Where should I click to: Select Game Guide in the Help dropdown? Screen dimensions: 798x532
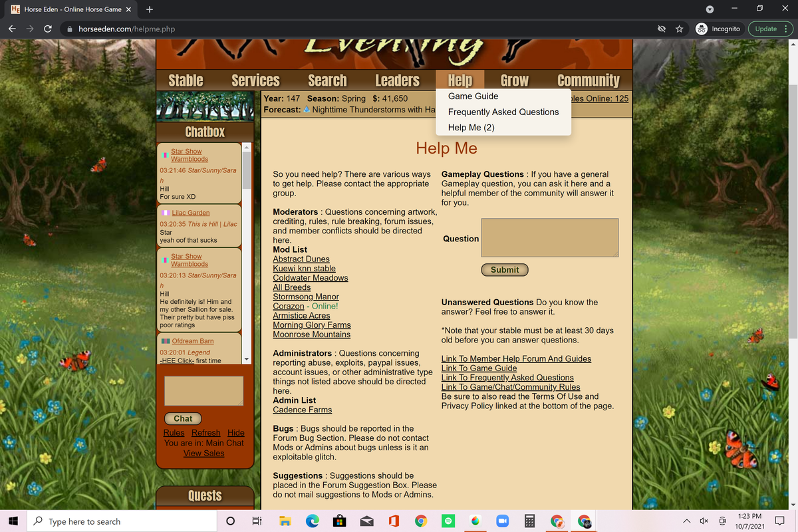point(473,96)
